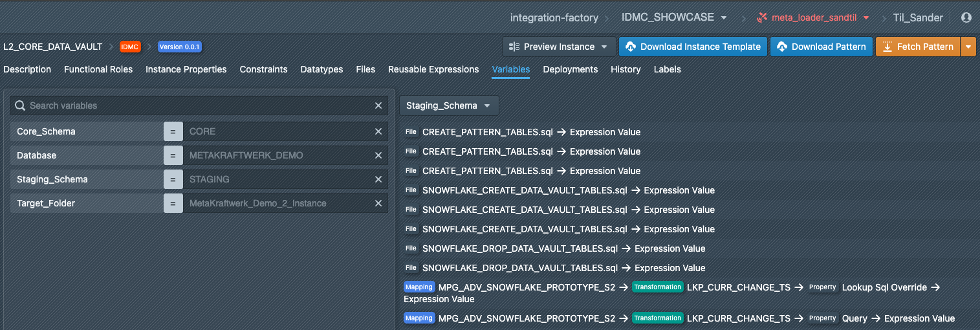Viewport: 980px width, 330px height.
Task: Go to the Instance Properties tab
Action: pyautogui.click(x=186, y=69)
